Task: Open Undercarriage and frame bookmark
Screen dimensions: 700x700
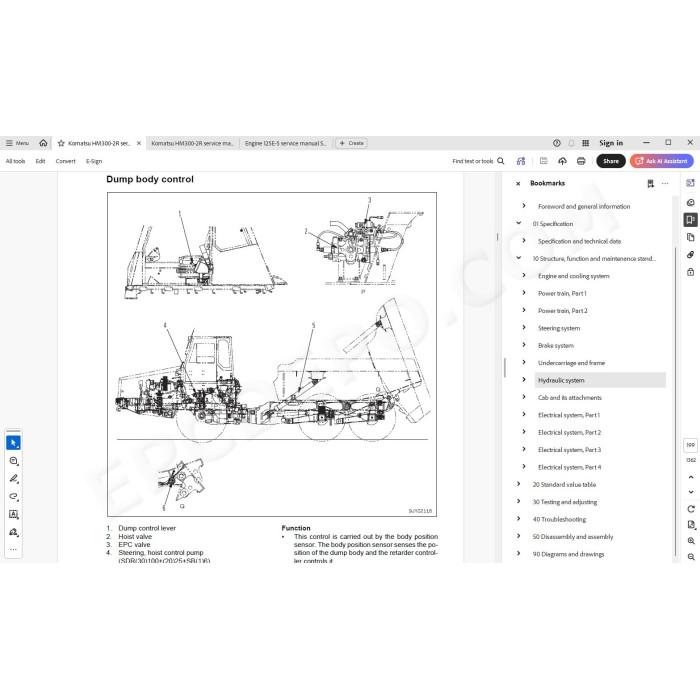Action: pyautogui.click(x=571, y=363)
